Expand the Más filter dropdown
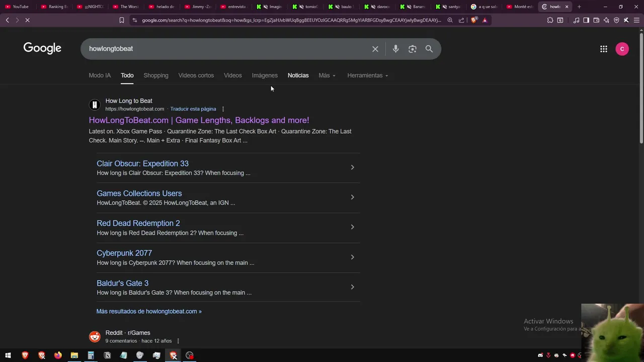The width and height of the screenshot is (644, 362). pyautogui.click(x=327, y=75)
